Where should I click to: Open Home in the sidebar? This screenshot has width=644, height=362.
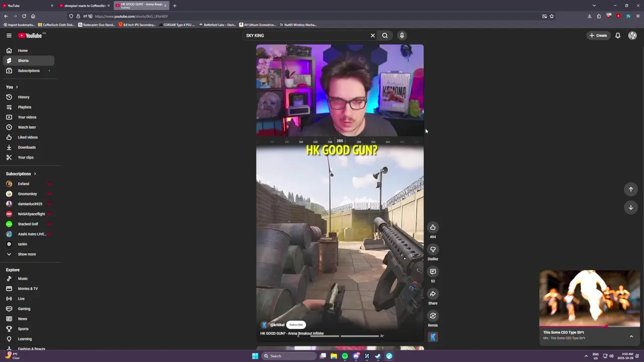[x=28, y=50]
